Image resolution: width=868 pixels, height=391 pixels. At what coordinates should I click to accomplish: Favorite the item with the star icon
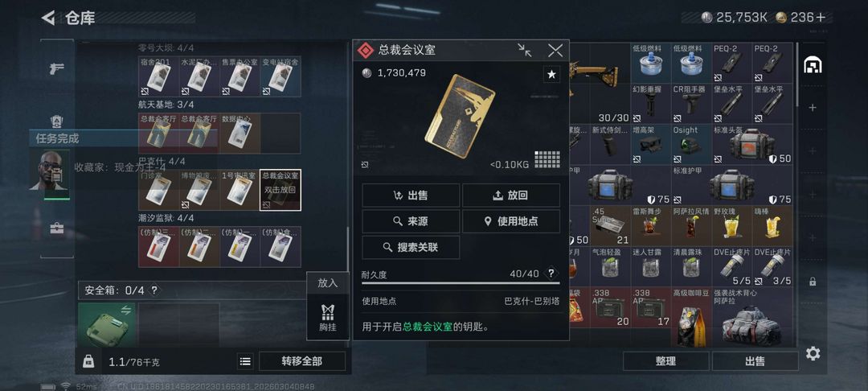click(x=551, y=74)
